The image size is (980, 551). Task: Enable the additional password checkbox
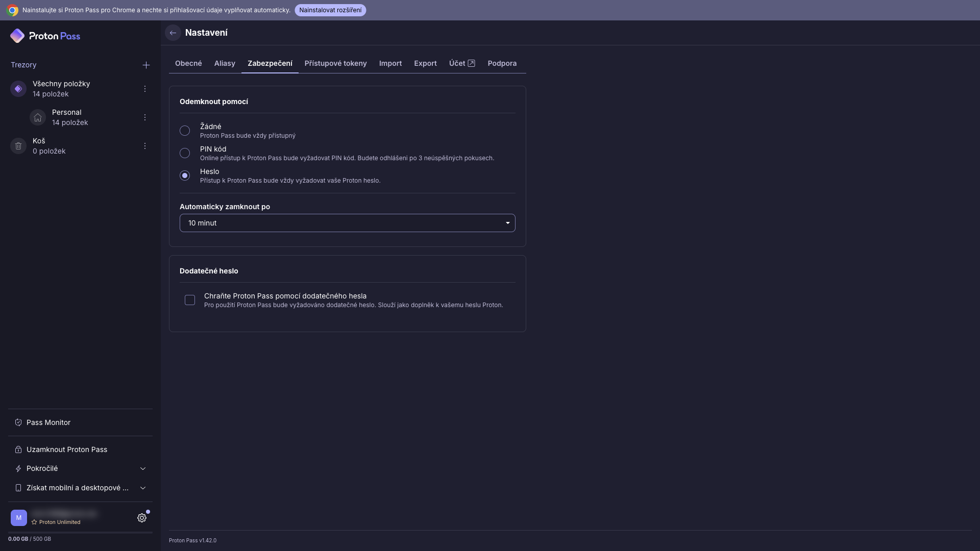190,300
